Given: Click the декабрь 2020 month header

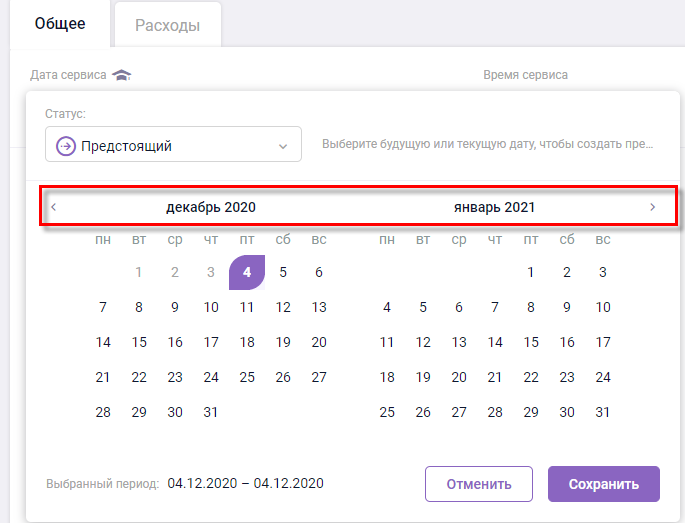Looking at the screenshot, I should tap(211, 207).
